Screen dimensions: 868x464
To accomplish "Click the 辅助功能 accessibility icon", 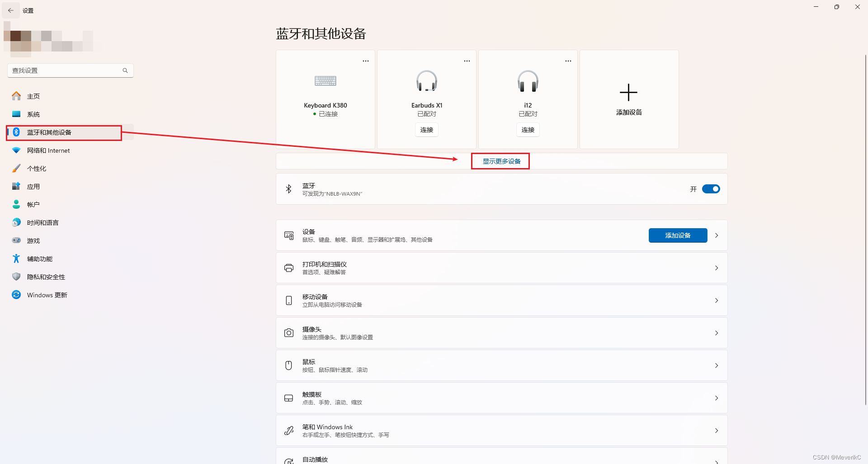I will point(16,258).
